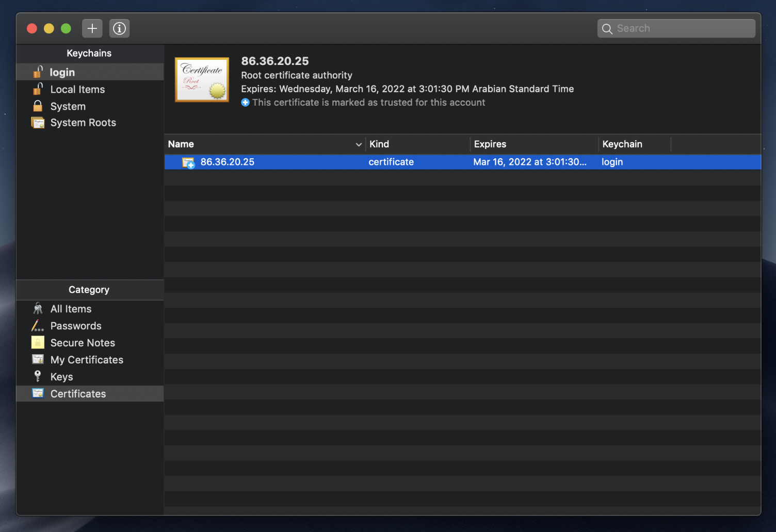Click the Category section header
The height and width of the screenshot is (532, 776).
pyautogui.click(x=89, y=290)
